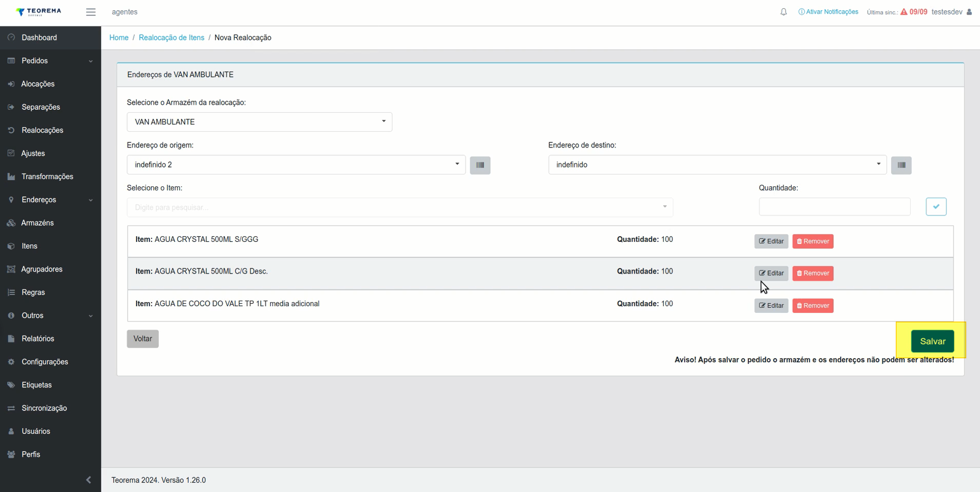This screenshot has width=980, height=492.
Task: Open the Armazém dropdown showing VAN AMBULANTE
Action: point(259,122)
